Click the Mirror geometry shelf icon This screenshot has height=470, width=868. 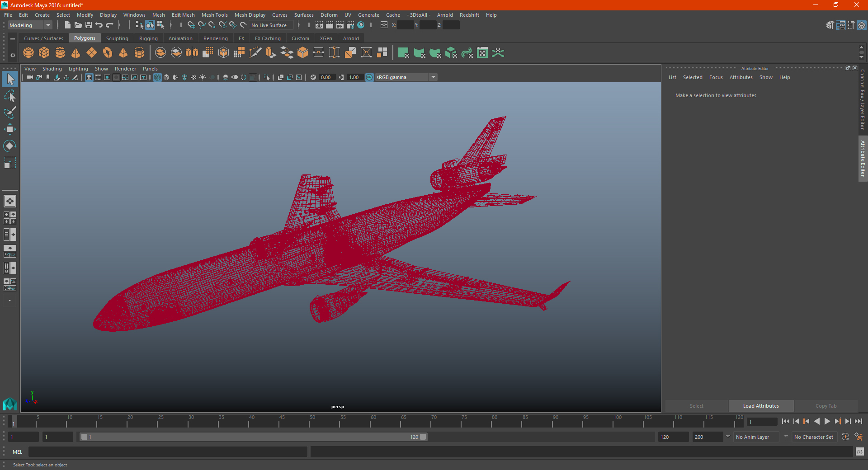tap(192, 53)
